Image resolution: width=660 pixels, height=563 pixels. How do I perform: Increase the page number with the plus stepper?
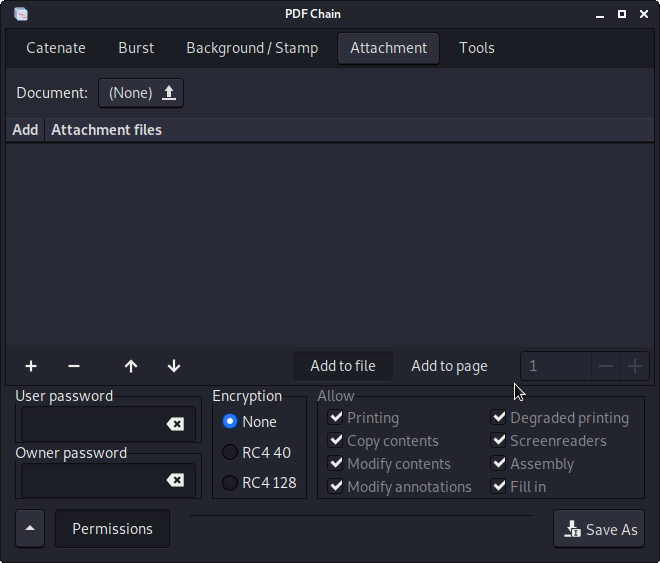635,366
